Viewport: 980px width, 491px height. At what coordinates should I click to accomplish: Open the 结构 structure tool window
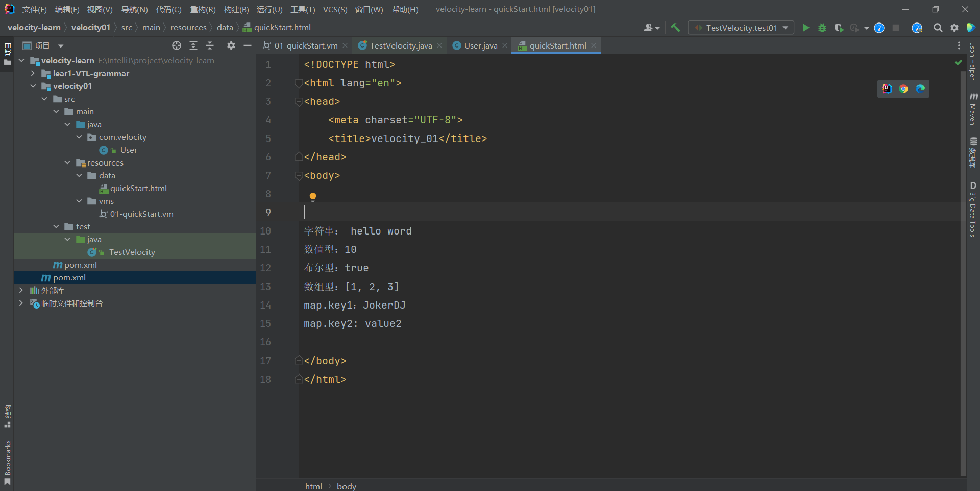pyautogui.click(x=7, y=416)
